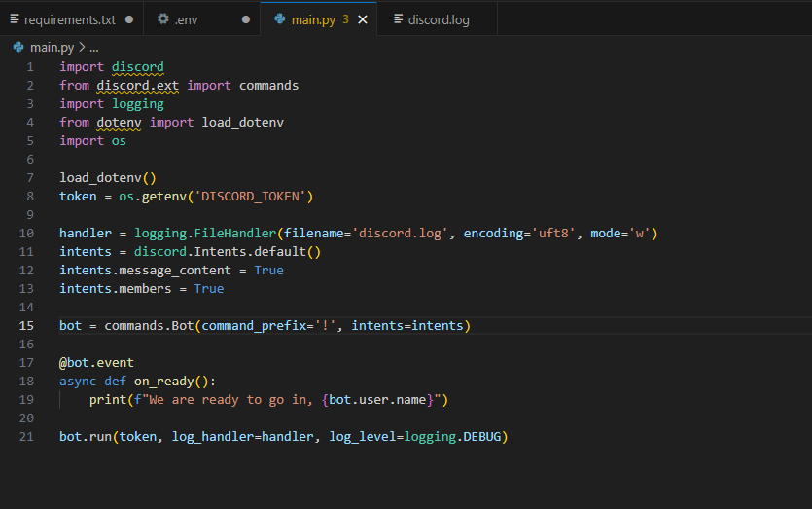Click 'Intents' on line 11
Screen dimensions: 812x509
point(220,252)
